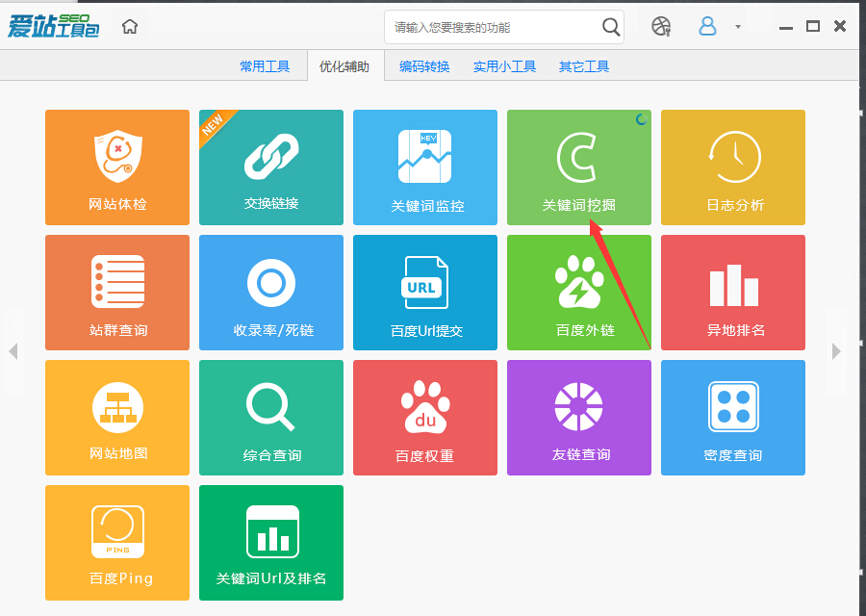Click the search magnifier icon
Image resolution: width=866 pixels, height=616 pixels.
(x=611, y=27)
